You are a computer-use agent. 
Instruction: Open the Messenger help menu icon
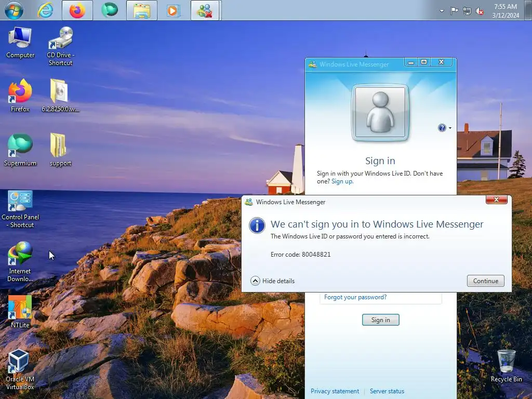(x=445, y=128)
